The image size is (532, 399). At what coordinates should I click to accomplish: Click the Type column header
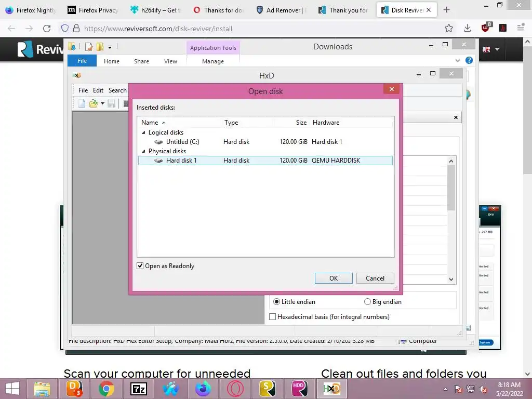click(x=231, y=123)
